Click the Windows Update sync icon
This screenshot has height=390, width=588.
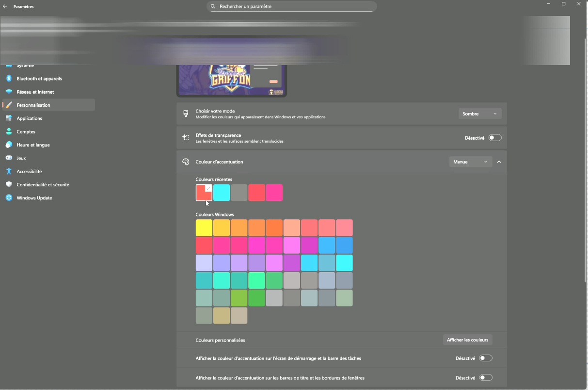click(x=9, y=198)
